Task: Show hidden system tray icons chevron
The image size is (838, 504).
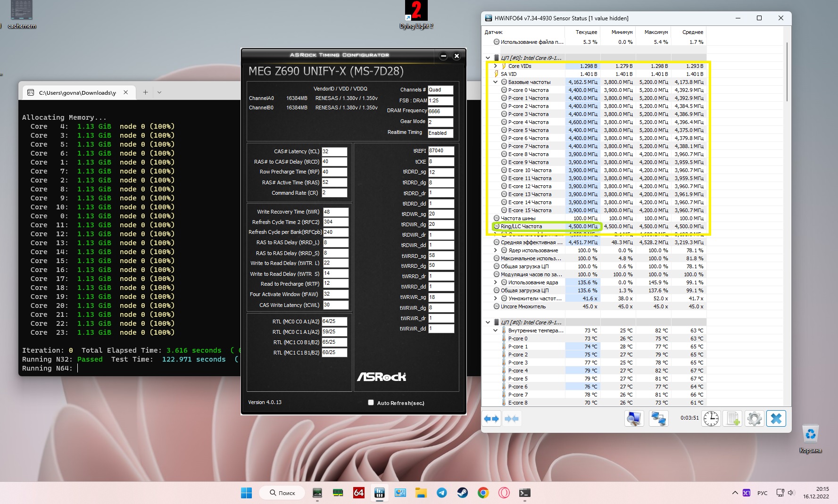Action: [735, 493]
